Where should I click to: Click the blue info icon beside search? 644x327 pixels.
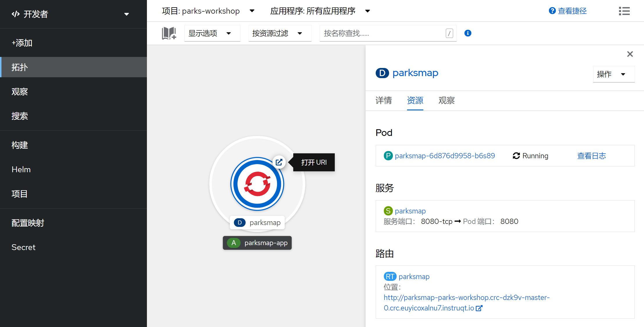coord(468,33)
